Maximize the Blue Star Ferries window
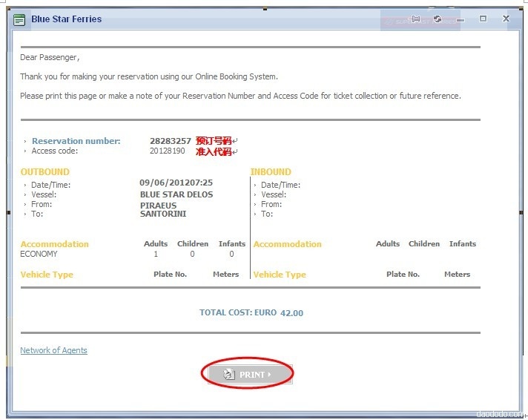The height and width of the screenshot is (420, 528). pyautogui.click(x=483, y=19)
